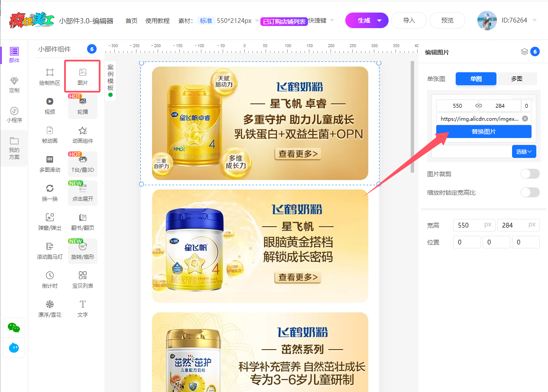
Task: Add a 图片 image component
Action: click(83, 76)
